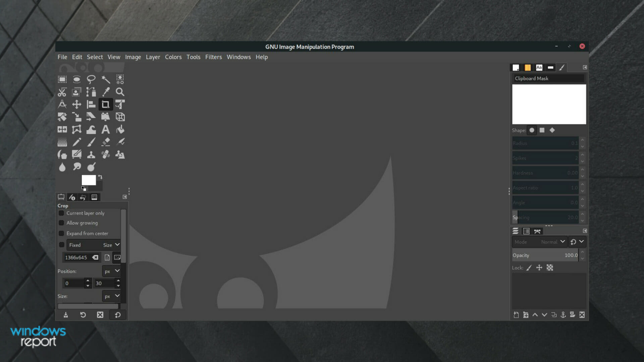Select the Text tool
The height and width of the screenshot is (362, 644).
tap(106, 129)
